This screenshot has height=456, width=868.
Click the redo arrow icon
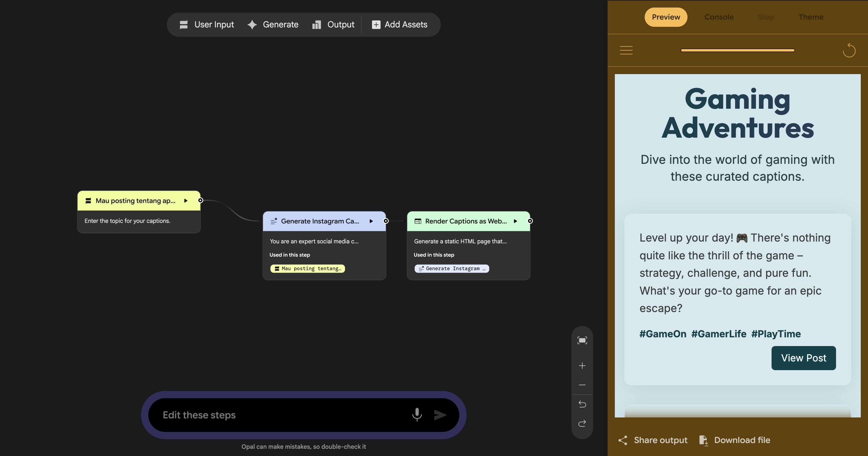(x=582, y=423)
